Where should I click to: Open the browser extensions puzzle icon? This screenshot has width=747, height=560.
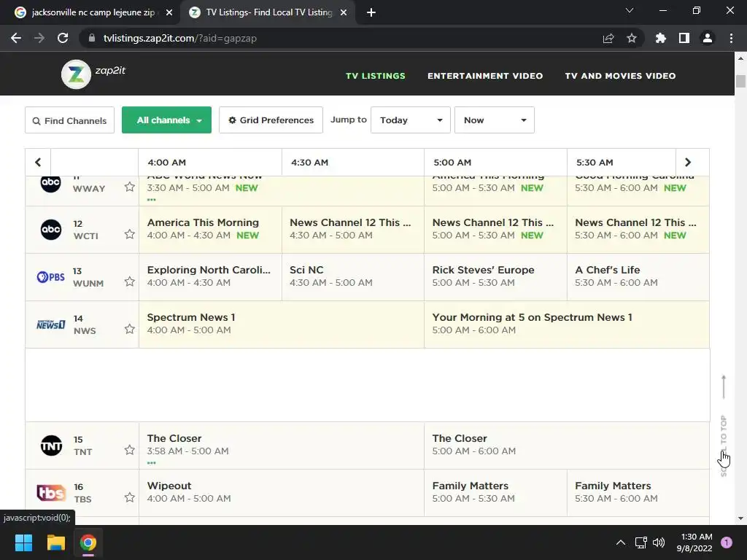tap(661, 38)
